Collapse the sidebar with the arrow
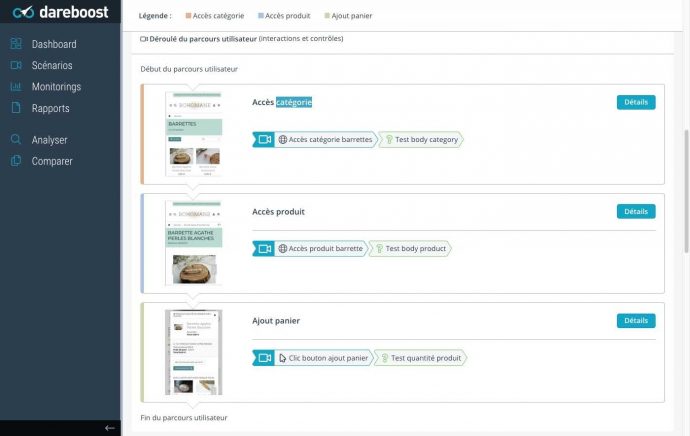 click(x=110, y=428)
